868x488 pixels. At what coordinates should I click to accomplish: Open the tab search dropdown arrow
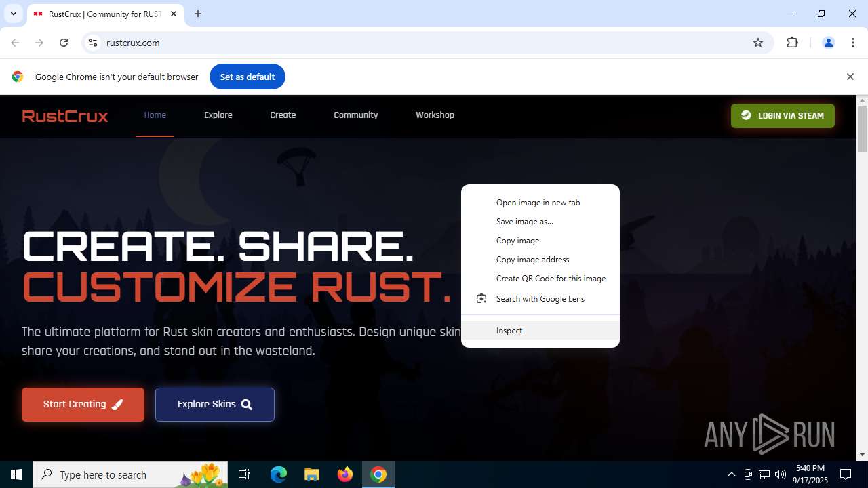click(x=14, y=14)
